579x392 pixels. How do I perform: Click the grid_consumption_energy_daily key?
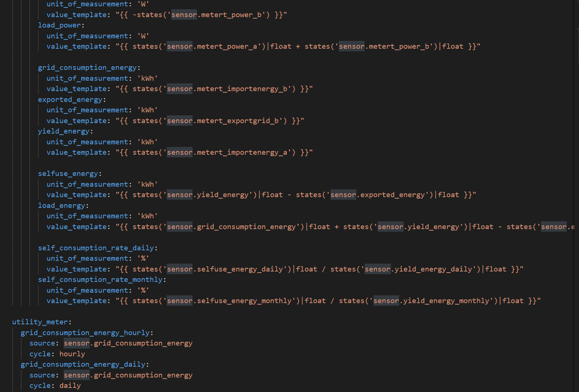coord(83,364)
